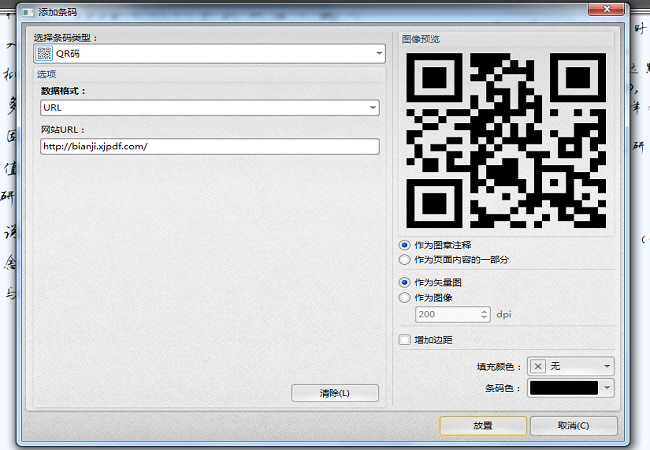Click the 清除(L) button

coord(335,393)
